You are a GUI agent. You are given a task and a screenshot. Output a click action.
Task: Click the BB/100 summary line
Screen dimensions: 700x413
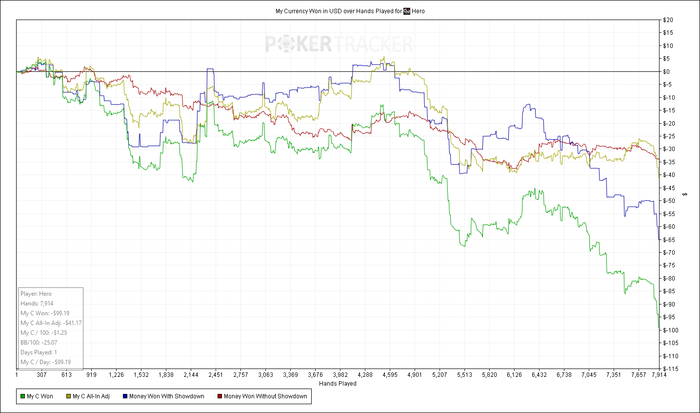pyautogui.click(x=39, y=342)
